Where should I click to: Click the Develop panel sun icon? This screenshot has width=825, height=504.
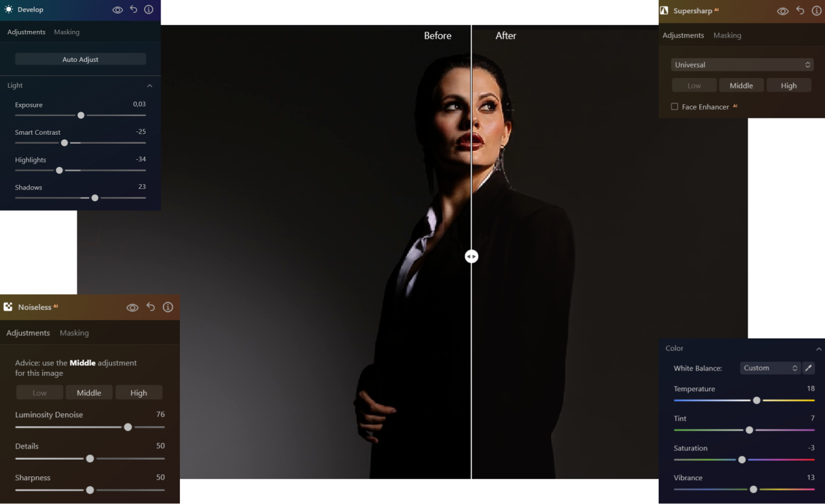pos(8,10)
